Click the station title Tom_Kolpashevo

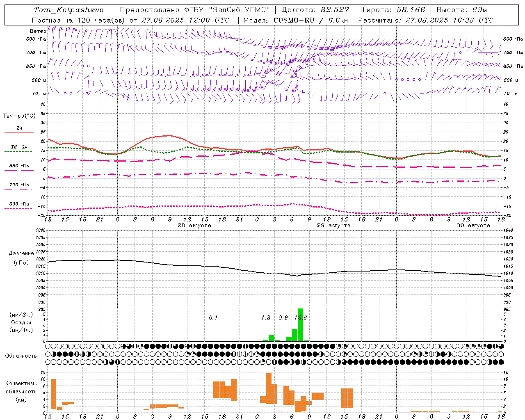68,10
